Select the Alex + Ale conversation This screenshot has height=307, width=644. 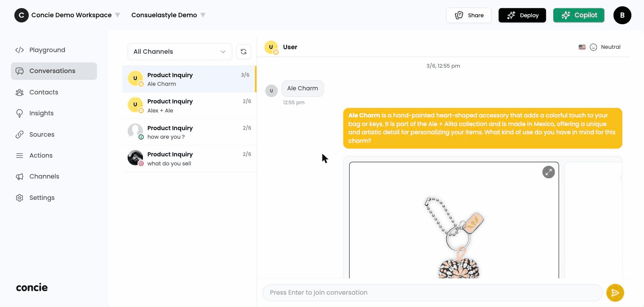(189, 106)
